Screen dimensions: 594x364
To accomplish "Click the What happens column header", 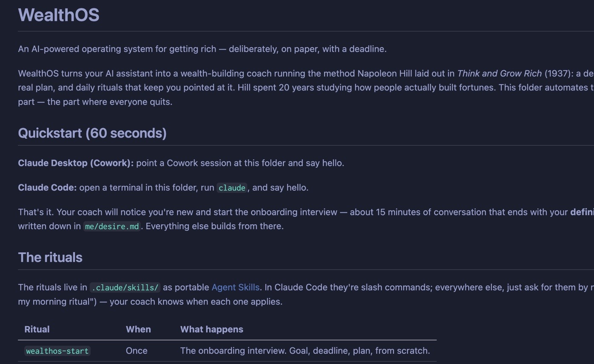I will 212,329.
